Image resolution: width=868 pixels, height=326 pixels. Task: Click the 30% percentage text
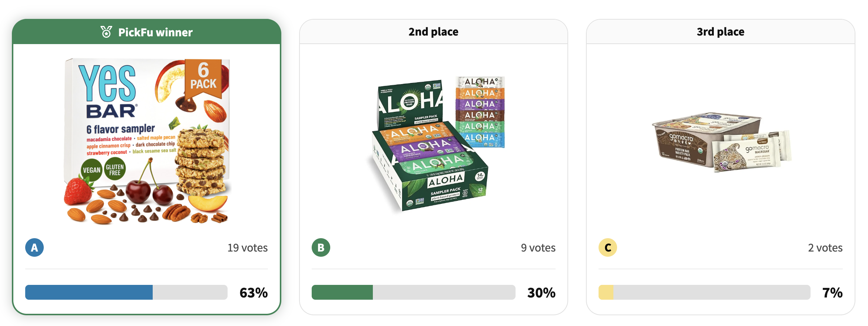pos(541,293)
